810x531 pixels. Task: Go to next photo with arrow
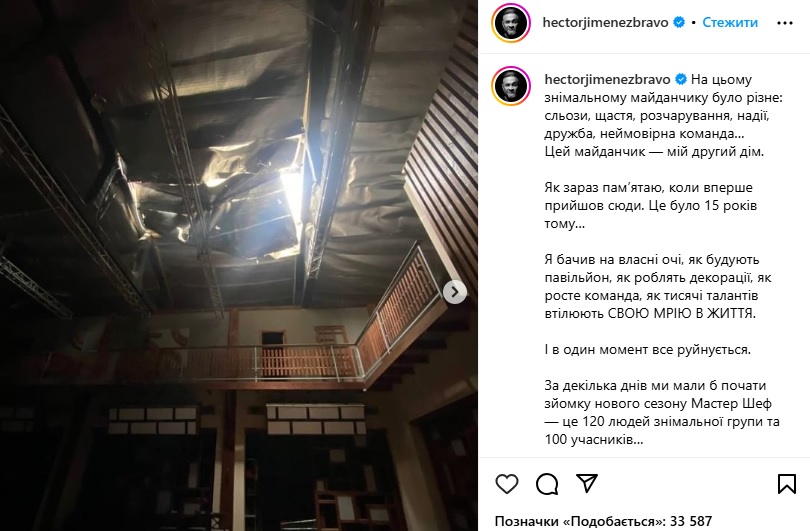[455, 292]
